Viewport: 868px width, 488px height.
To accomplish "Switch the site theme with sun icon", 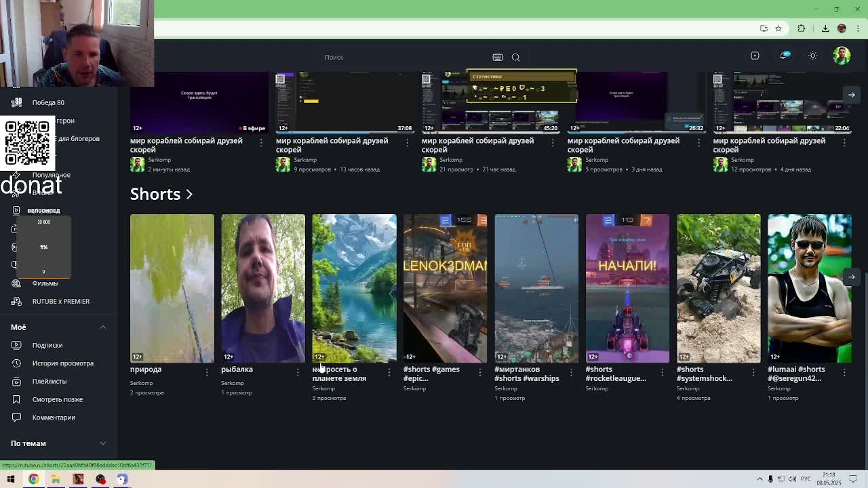I will 812,56.
